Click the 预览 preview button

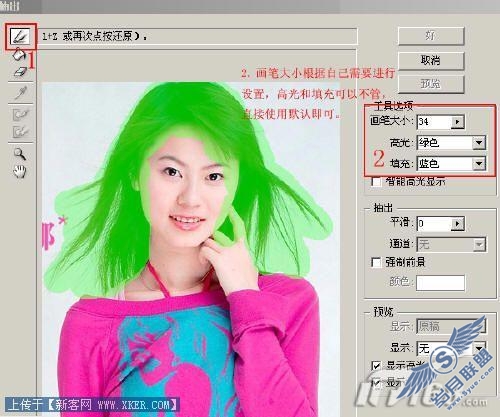(x=431, y=84)
